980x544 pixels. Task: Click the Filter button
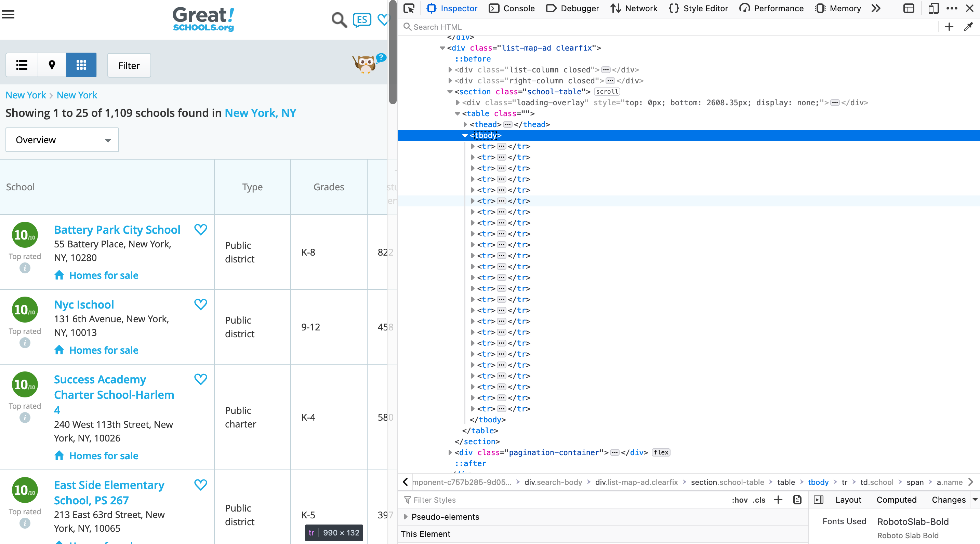(x=129, y=65)
